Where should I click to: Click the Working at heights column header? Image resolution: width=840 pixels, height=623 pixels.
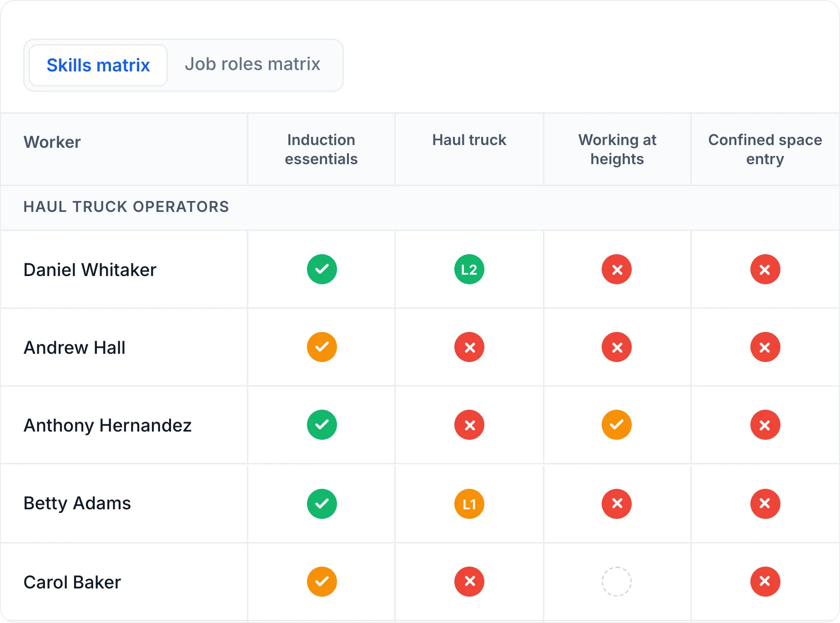(x=617, y=149)
